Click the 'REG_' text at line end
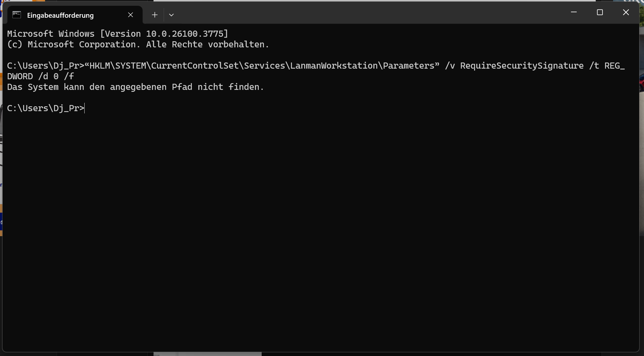This screenshot has width=644, height=356. point(614,66)
